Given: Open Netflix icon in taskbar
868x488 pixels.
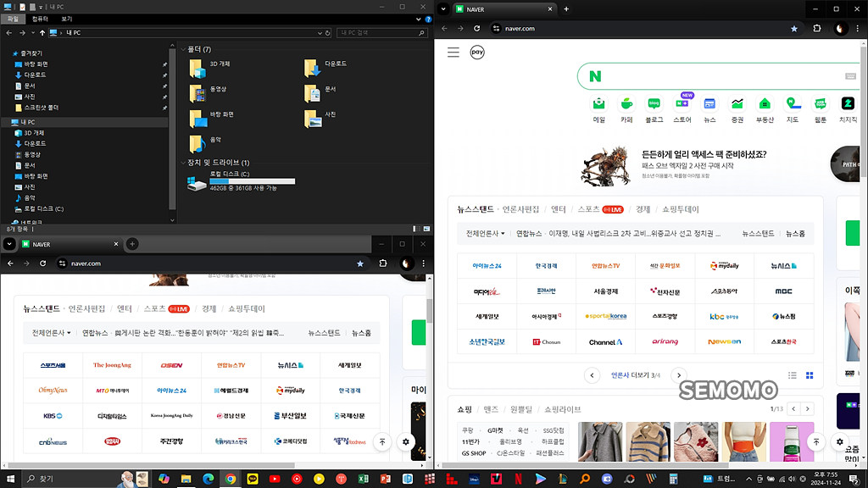Looking at the screenshot, I should [518, 479].
